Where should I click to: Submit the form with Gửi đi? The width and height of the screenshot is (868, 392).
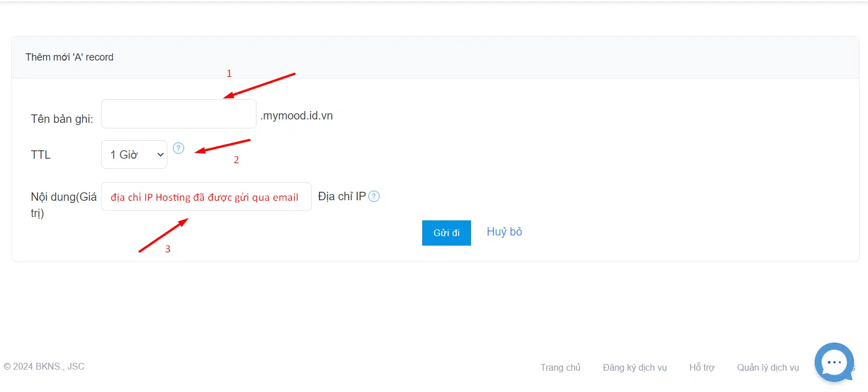point(446,233)
